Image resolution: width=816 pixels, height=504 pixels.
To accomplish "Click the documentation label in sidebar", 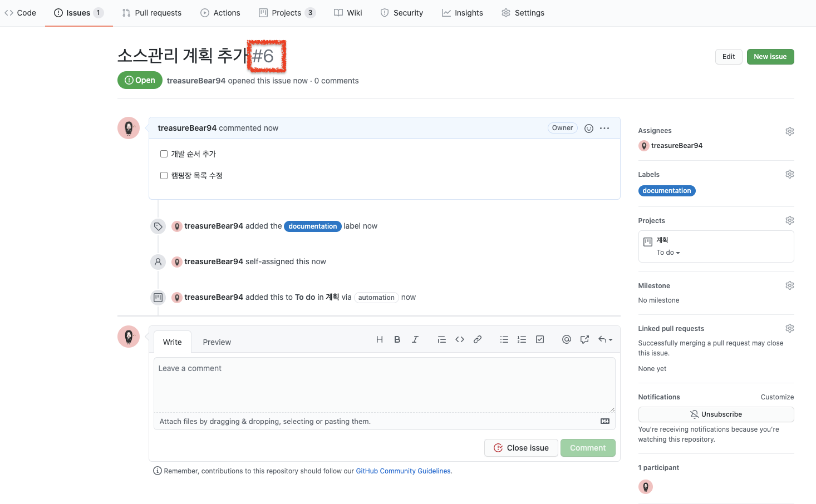I will [x=667, y=191].
